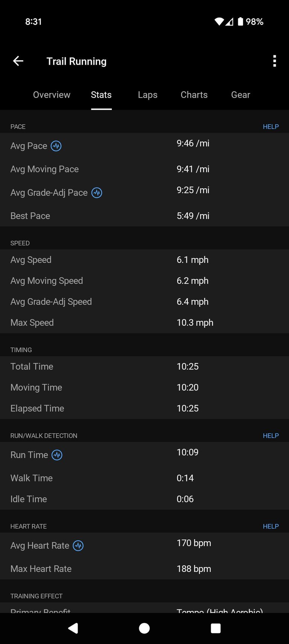Tap the chart icon next to Avg Heart Rate
The image size is (289, 644).
78,546
